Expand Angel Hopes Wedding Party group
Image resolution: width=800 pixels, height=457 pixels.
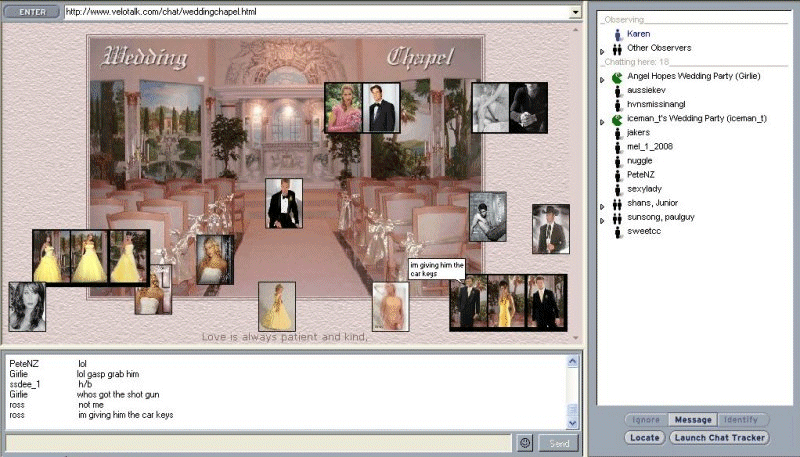point(602,78)
